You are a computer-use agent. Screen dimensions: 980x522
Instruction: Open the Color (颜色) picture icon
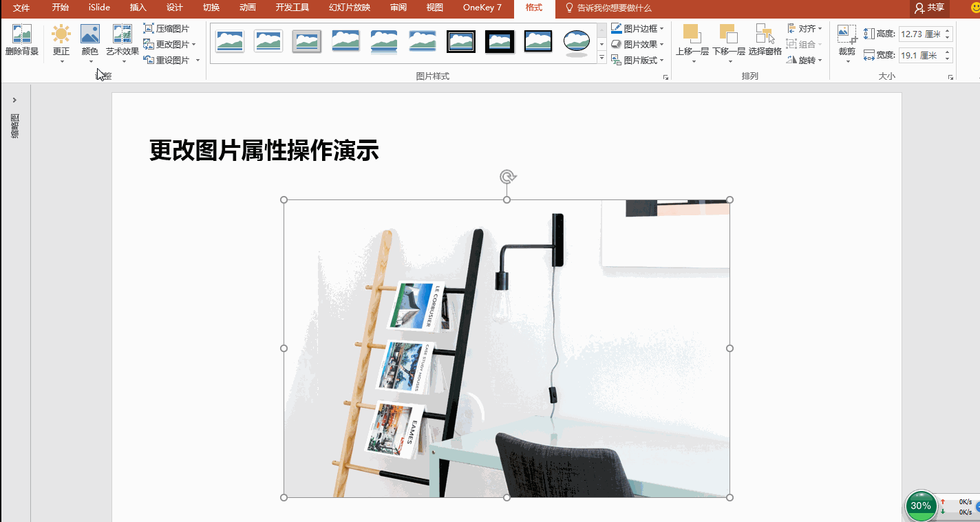point(90,34)
